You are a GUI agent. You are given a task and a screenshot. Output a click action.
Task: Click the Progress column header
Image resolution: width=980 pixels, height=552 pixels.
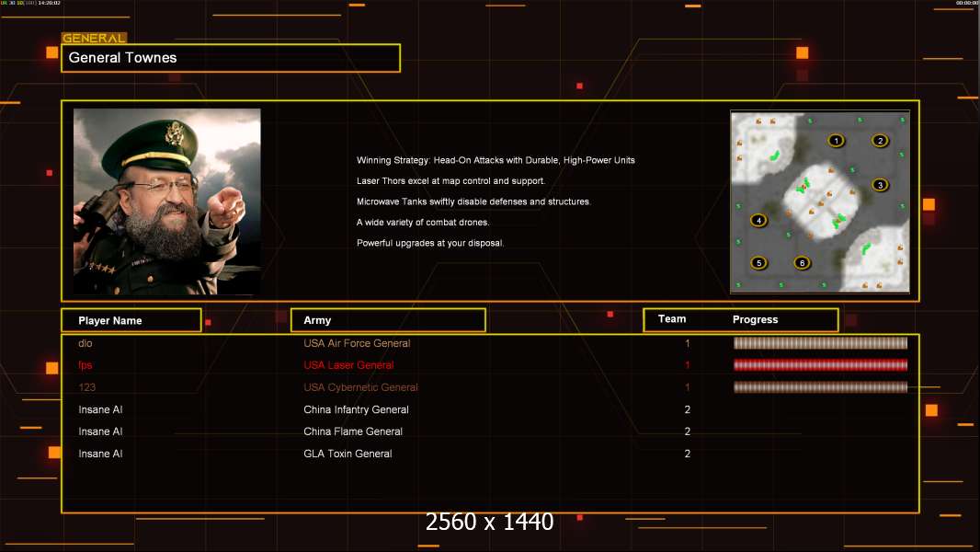tap(755, 319)
